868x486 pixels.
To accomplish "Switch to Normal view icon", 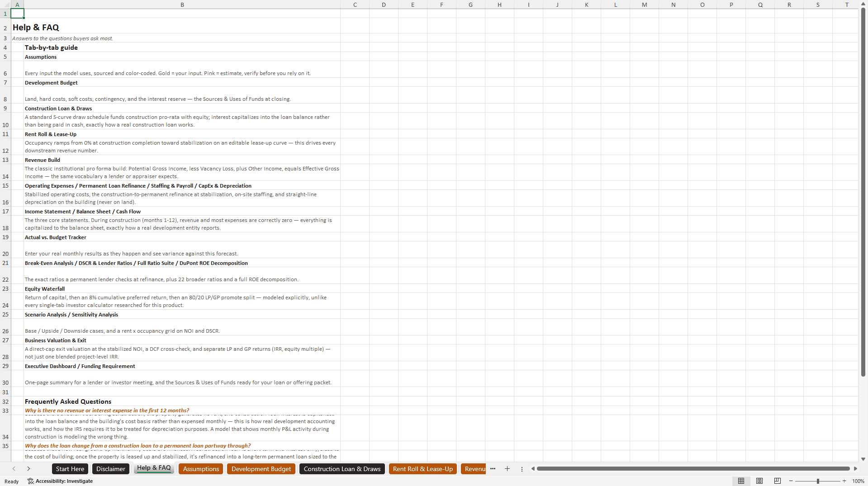I will 741,481.
